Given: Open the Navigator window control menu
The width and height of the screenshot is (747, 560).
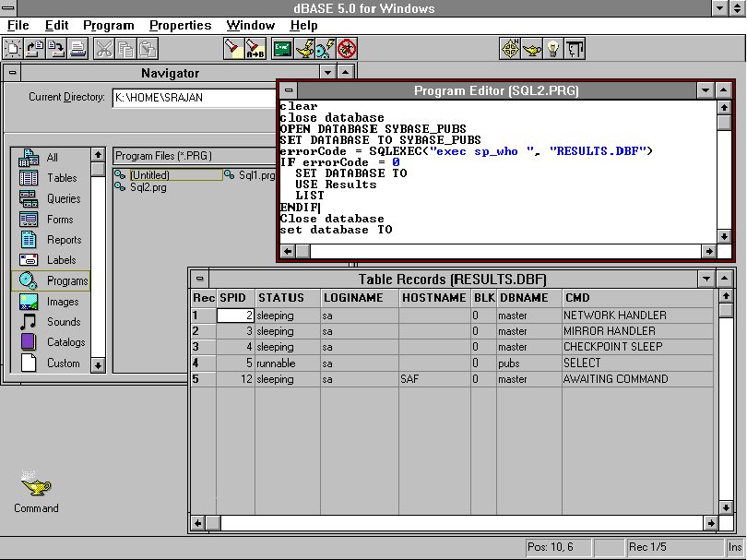Looking at the screenshot, I should pyautogui.click(x=12, y=73).
